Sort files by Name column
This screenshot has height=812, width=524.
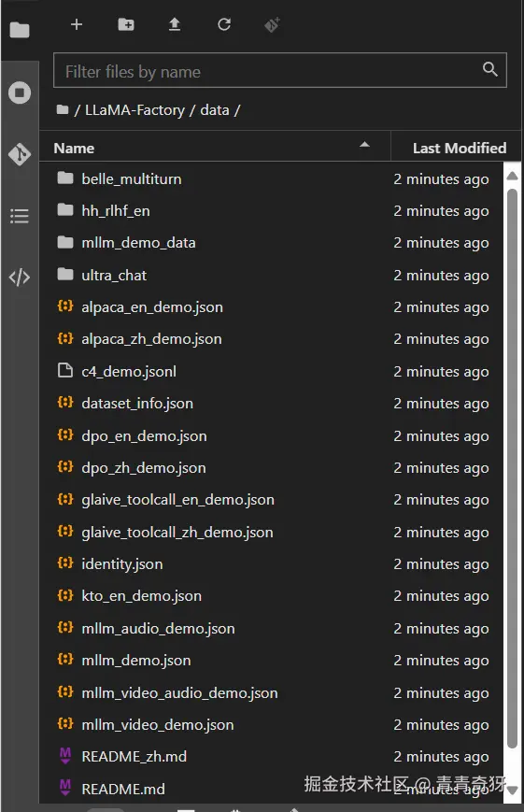215,148
